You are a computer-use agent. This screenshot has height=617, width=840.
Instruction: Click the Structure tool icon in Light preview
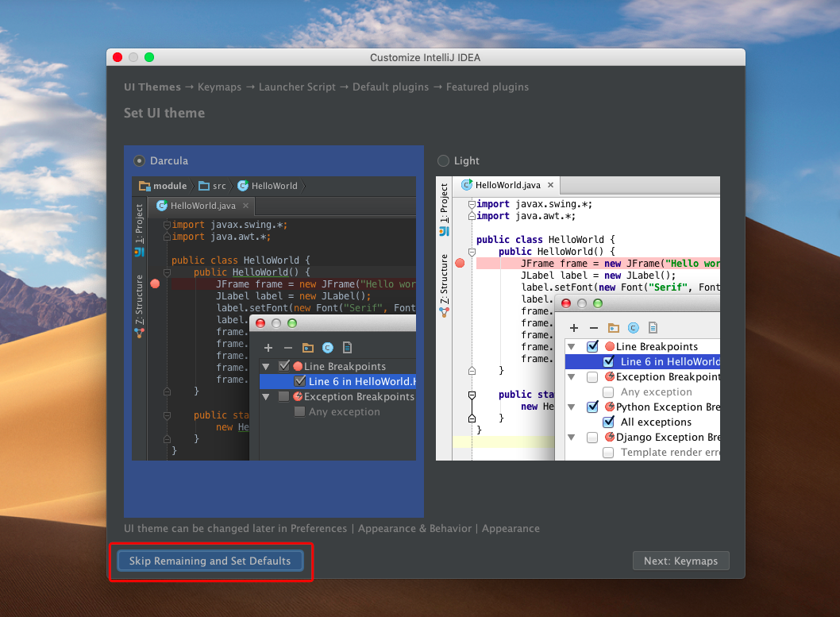point(444,312)
